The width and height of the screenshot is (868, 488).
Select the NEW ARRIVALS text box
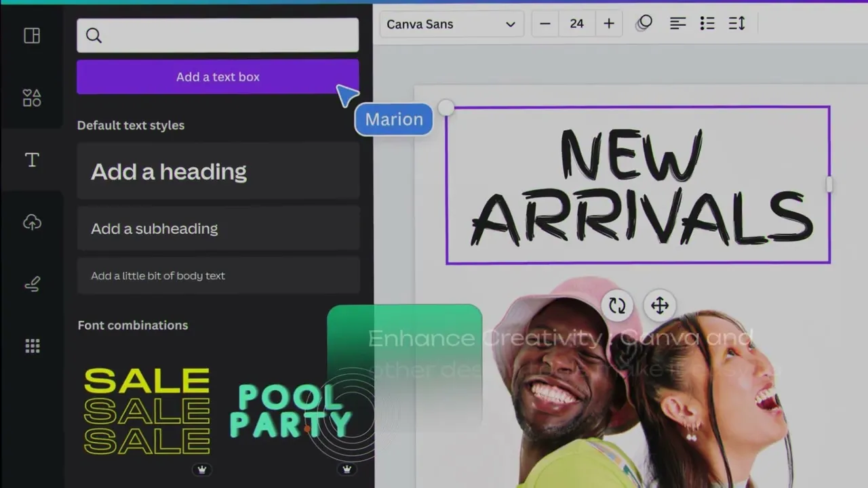tap(638, 185)
